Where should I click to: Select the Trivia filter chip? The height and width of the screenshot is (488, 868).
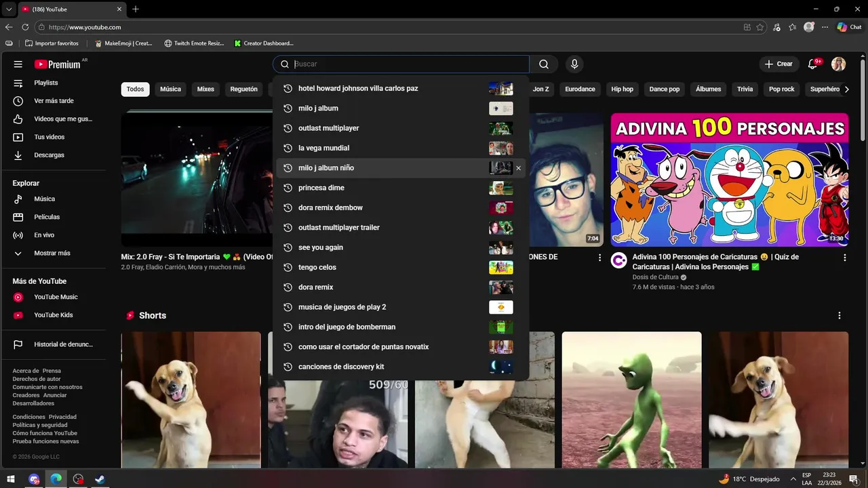[x=745, y=89]
